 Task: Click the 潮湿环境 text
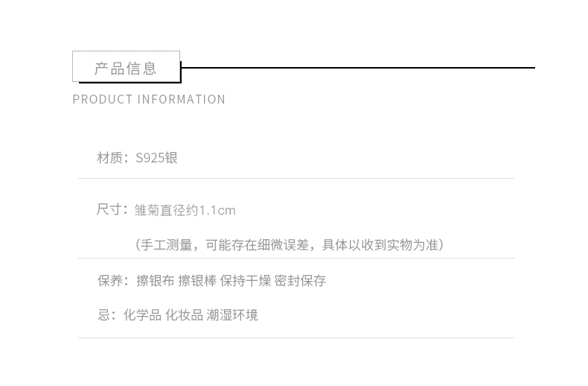tap(232, 314)
